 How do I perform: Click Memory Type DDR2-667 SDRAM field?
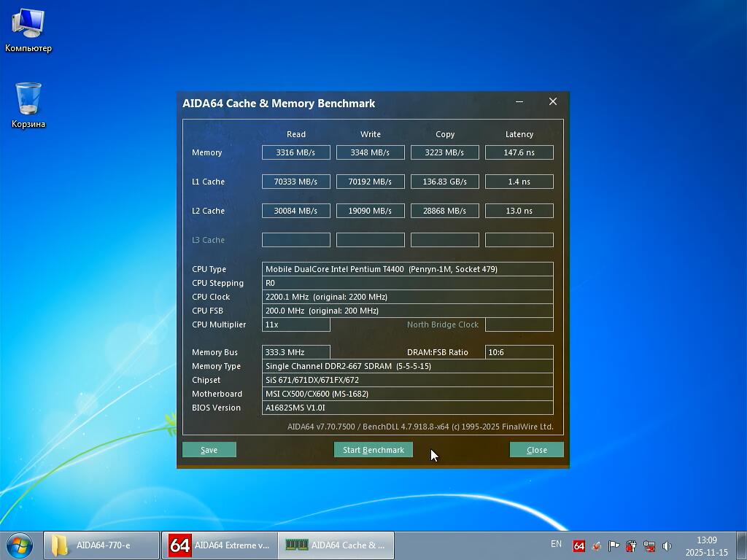tap(407, 366)
